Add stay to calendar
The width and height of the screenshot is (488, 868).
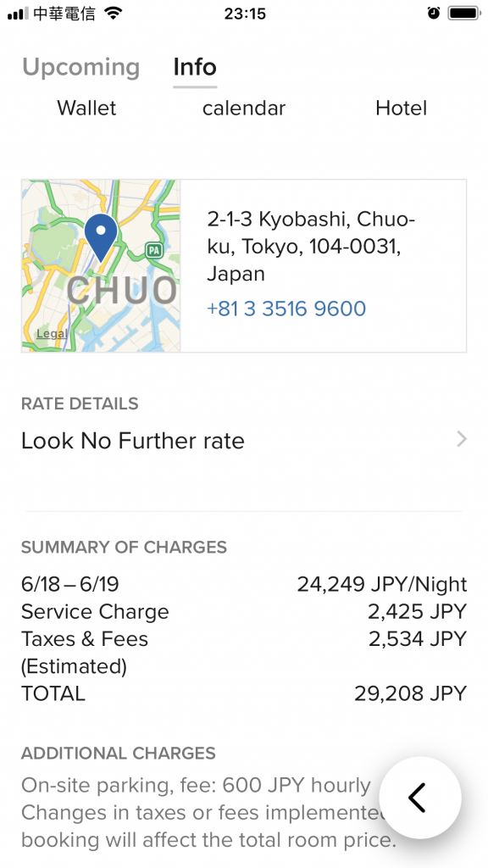pos(244,108)
